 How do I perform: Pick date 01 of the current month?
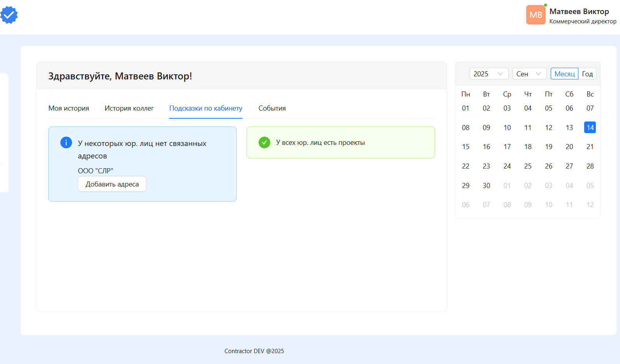pyautogui.click(x=465, y=108)
